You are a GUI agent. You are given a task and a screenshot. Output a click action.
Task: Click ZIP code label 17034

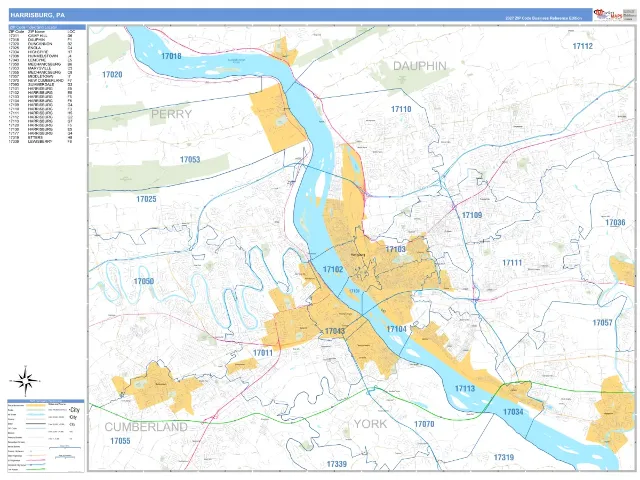tap(513, 412)
